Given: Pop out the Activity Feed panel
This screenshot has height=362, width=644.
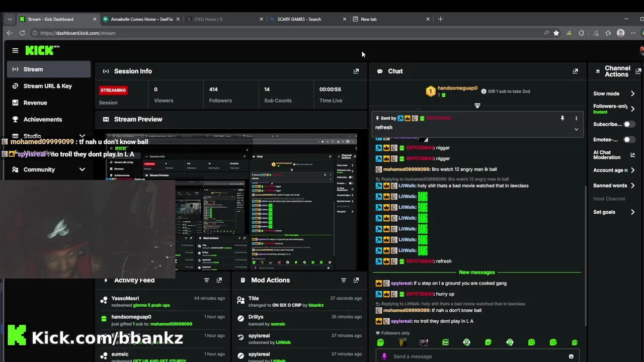Looking at the screenshot, I should pyautogui.click(x=219, y=280).
